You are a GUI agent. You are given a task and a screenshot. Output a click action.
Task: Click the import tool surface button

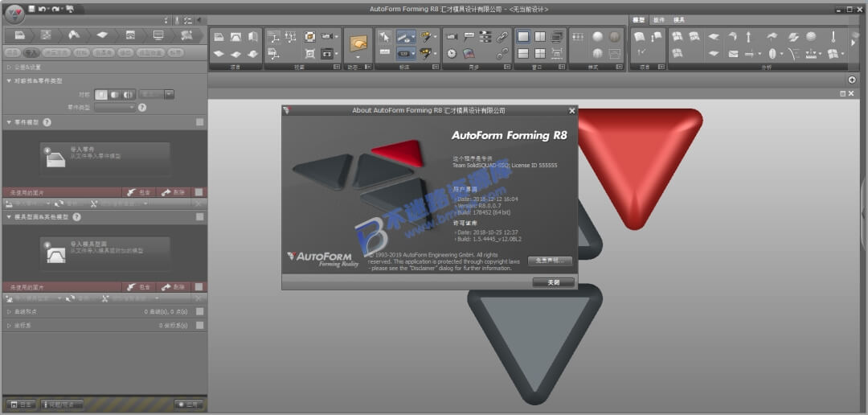pos(105,253)
